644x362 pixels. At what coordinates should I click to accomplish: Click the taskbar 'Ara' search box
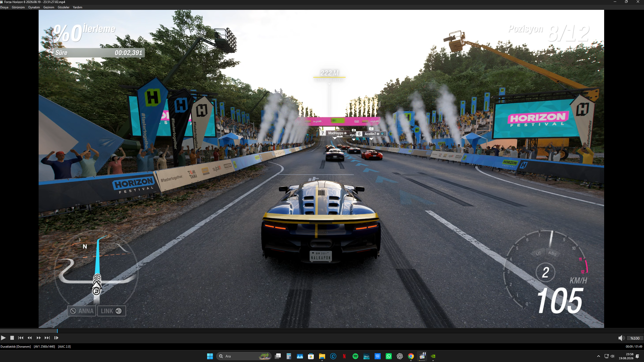244,356
